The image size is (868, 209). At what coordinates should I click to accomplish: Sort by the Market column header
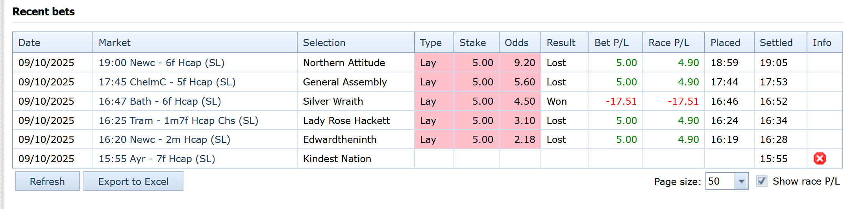coord(115,43)
